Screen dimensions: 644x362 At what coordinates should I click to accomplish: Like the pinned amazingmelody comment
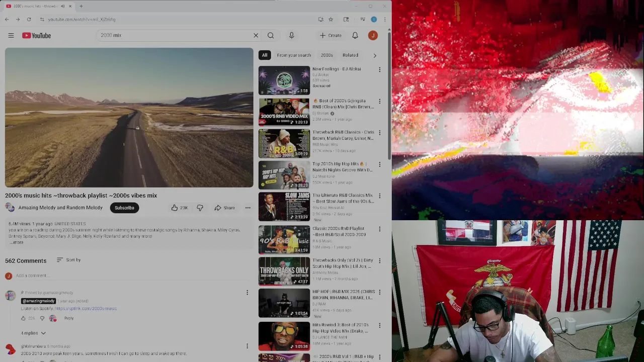[x=23, y=318]
